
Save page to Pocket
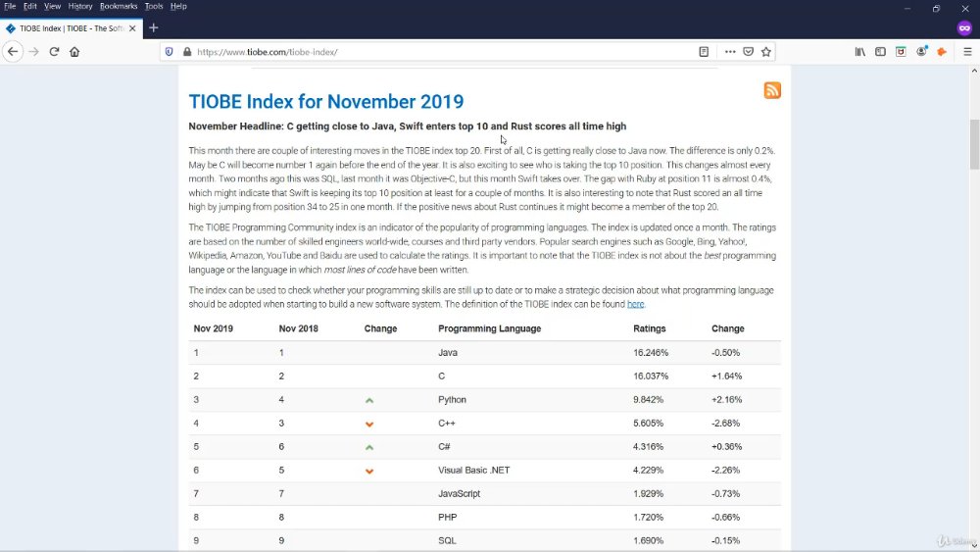point(748,52)
